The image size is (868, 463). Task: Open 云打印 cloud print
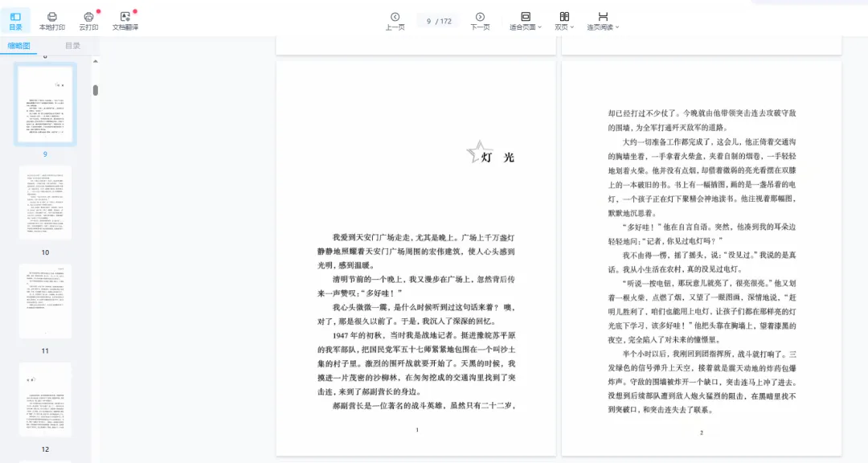[x=88, y=21]
